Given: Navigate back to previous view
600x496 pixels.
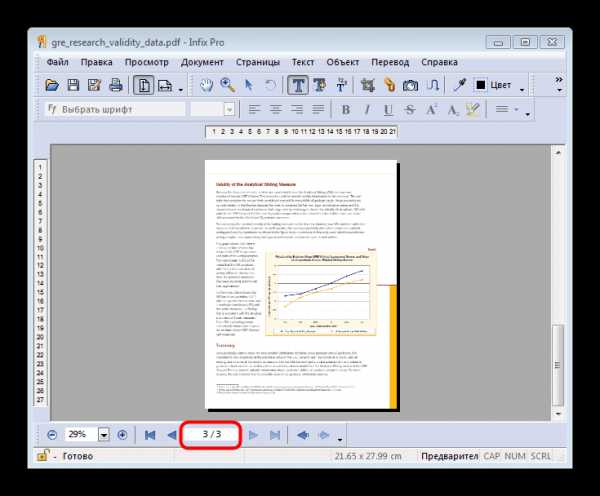Looking at the screenshot, I should (x=303, y=435).
